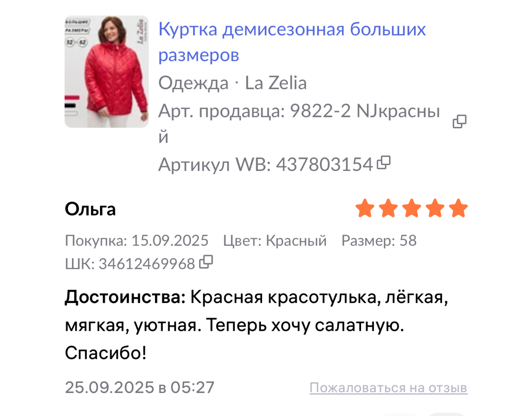Viewport: 532px width, 416px height.
Task: Copy the seller article 9822-2 NJкрасный
Action: tap(459, 121)
